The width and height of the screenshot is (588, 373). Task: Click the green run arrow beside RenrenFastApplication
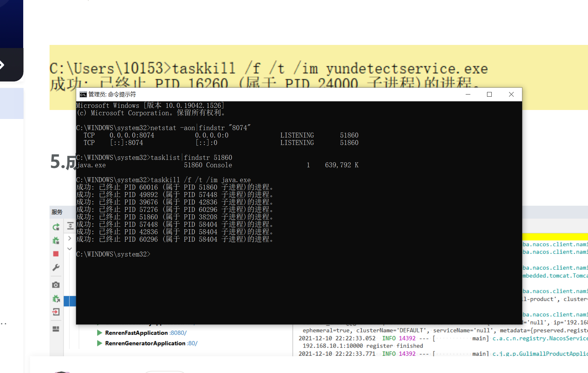(x=100, y=333)
